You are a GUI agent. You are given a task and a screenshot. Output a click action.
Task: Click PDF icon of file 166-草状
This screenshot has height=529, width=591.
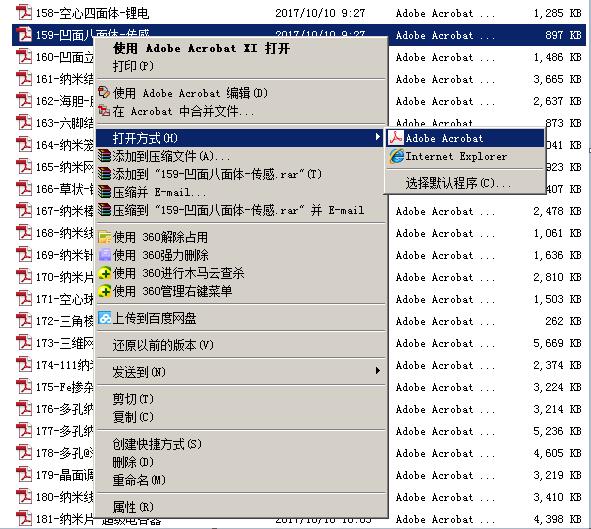[24, 188]
